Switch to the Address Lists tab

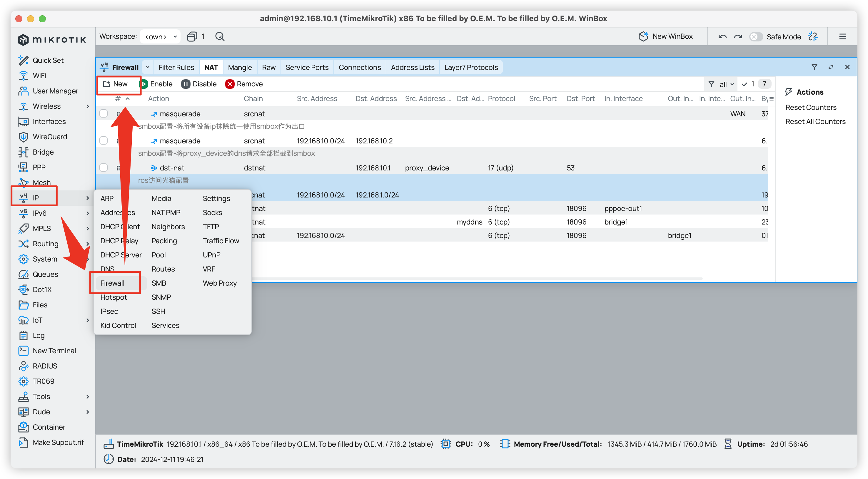[x=413, y=67]
